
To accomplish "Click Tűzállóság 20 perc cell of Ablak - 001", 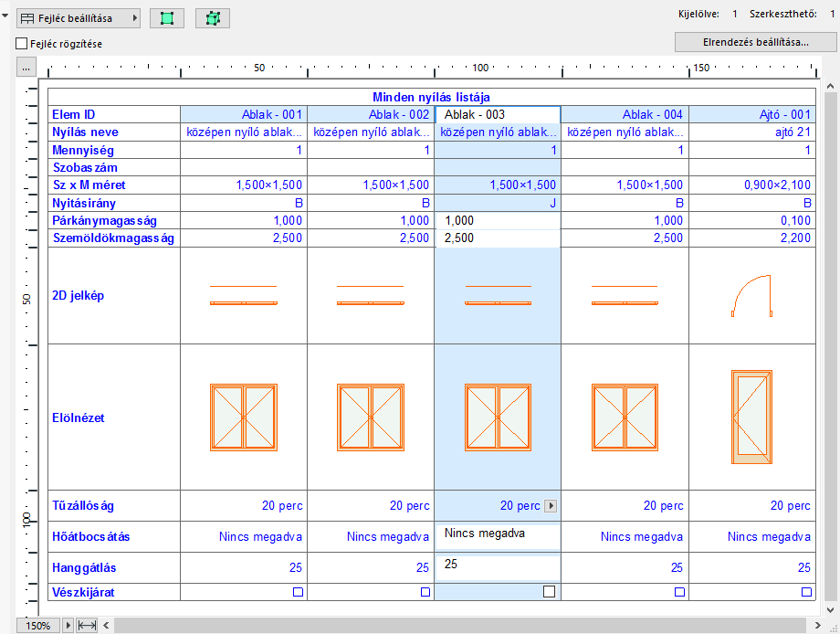I will point(244,506).
